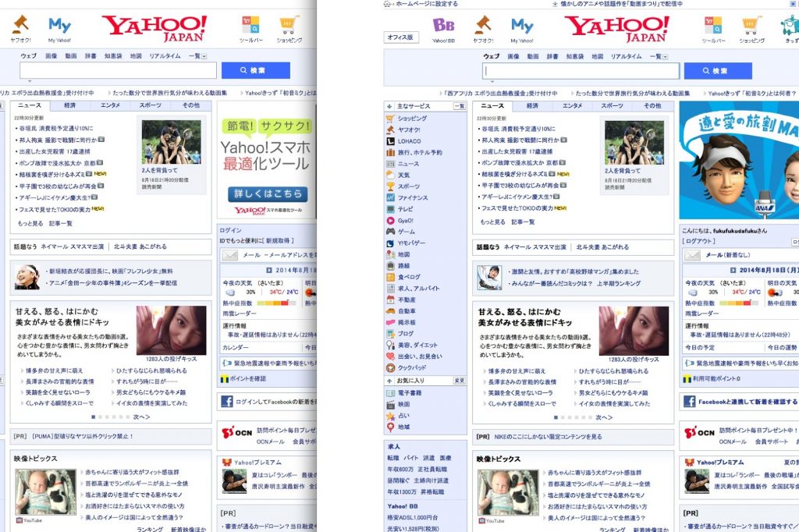The image size is (799, 532).
Task: Collapse the 主なサービス section arrow
Action: 389,106
